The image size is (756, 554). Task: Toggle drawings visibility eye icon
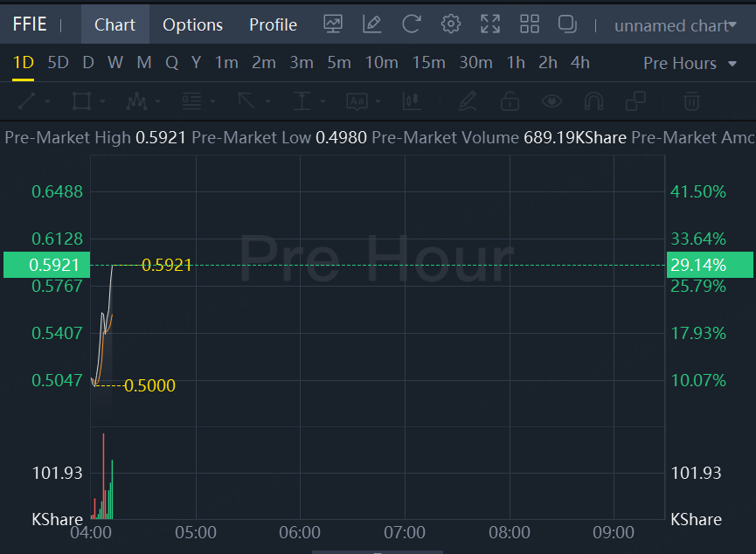coord(551,101)
